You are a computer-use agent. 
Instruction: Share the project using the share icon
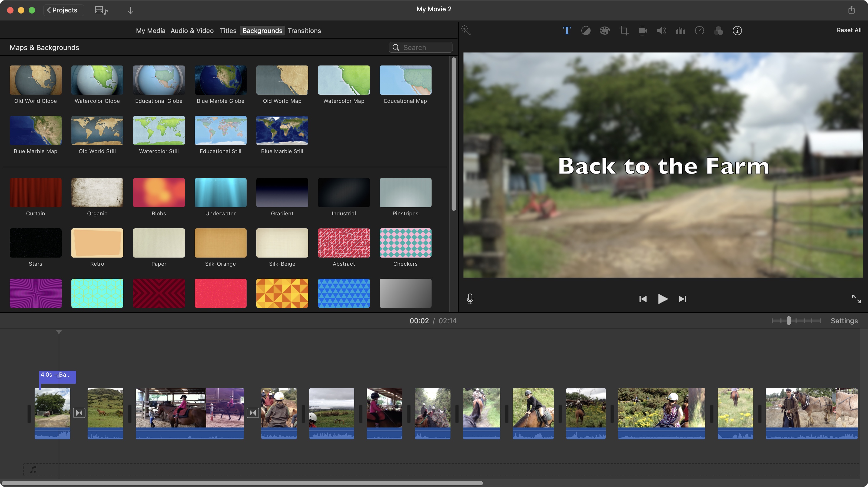(852, 9)
